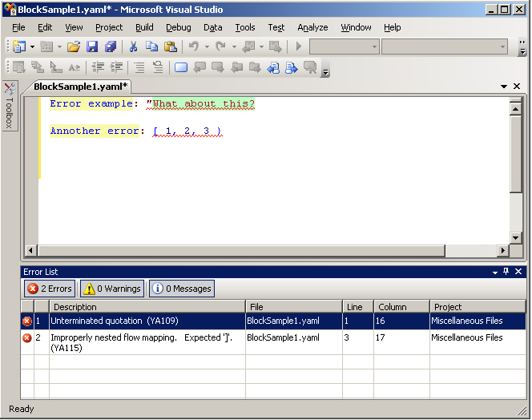Select the BlockSample1.yaml* document tab
This screenshot has height=420, width=532.
(x=80, y=87)
